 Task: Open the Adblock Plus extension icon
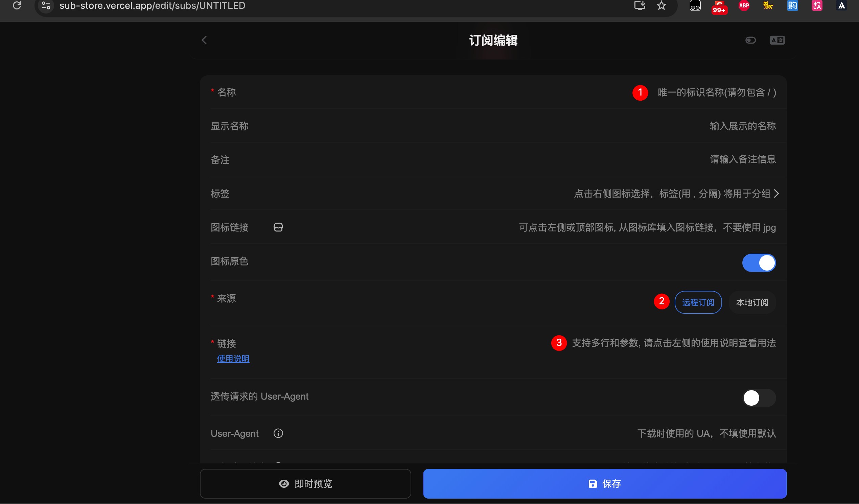744,5
